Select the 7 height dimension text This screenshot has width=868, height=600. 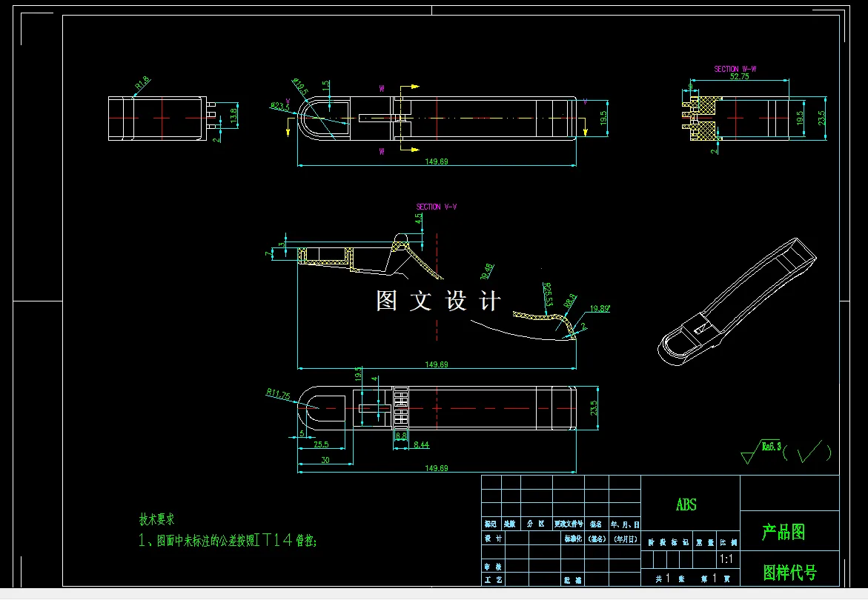(x=268, y=253)
